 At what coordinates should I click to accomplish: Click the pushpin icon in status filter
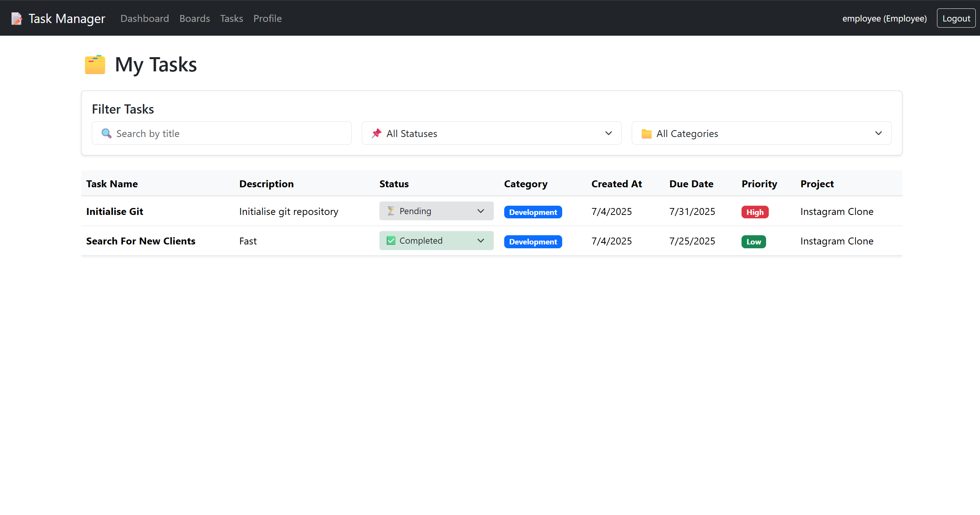click(x=376, y=134)
